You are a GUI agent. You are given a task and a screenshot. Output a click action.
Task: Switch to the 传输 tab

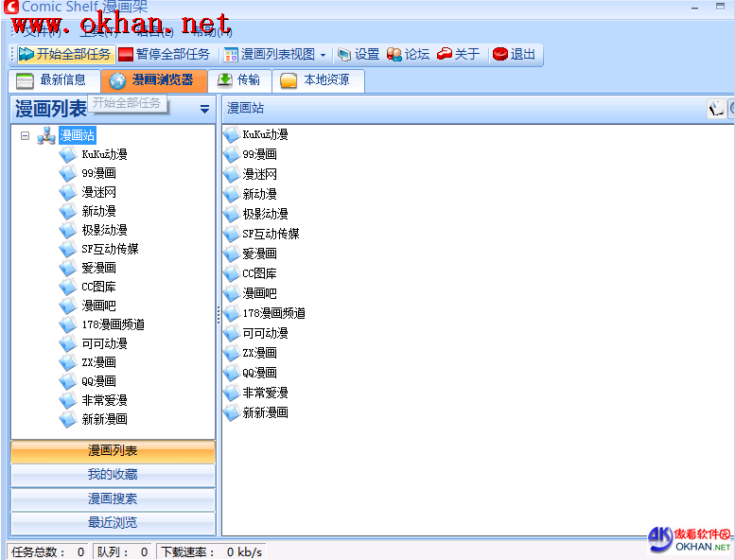pyautogui.click(x=239, y=80)
